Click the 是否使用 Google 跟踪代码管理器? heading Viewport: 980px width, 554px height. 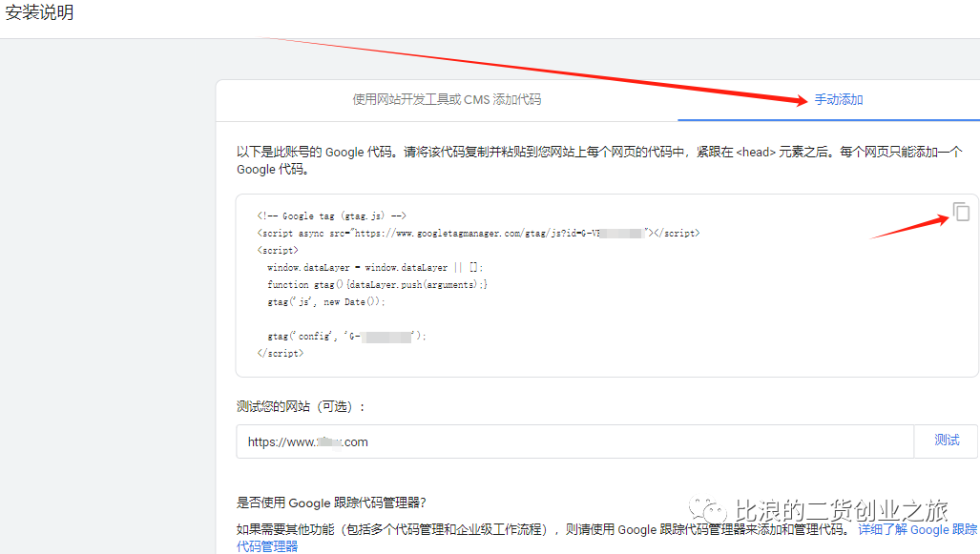pyautogui.click(x=331, y=503)
